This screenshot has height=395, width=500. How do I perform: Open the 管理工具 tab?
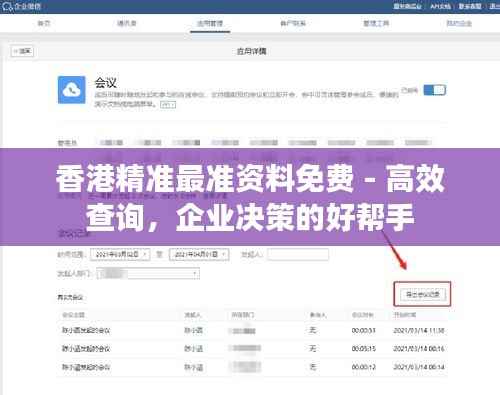point(376,23)
